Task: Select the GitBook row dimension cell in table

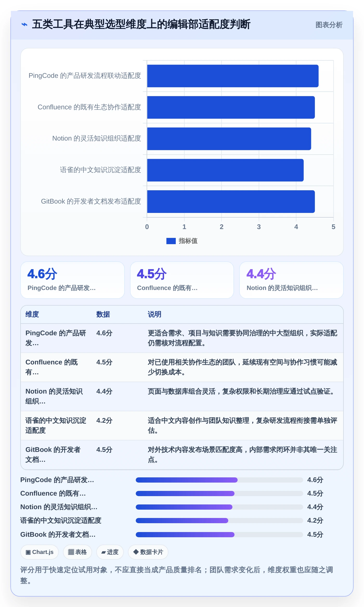Action: click(56, 455)
